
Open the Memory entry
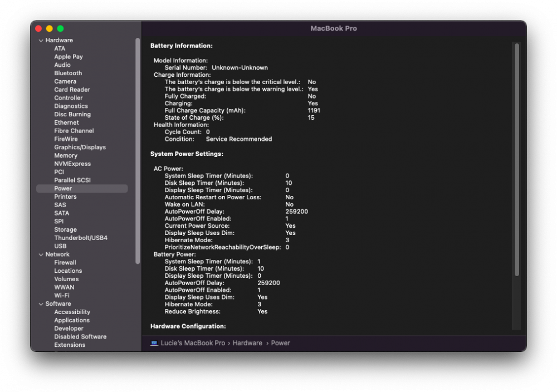(x=66, y=155)
